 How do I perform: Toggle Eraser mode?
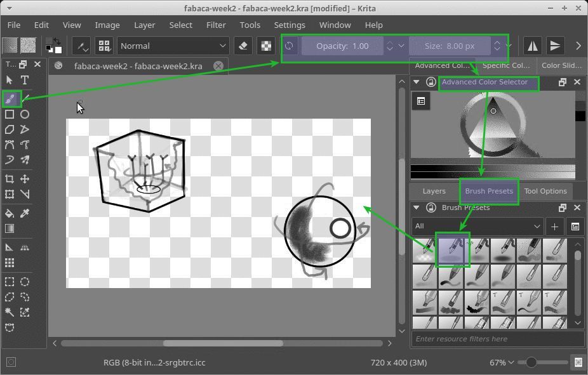[243, 46]
